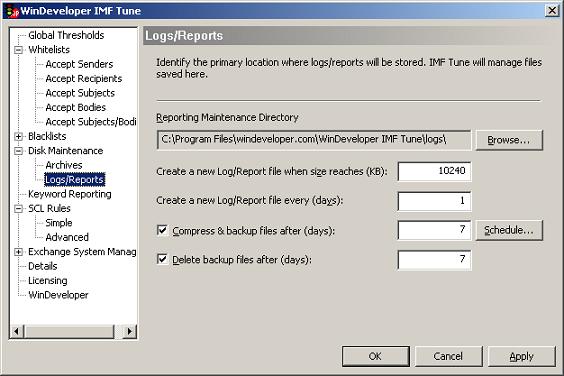Select Logs/Reports in the tree
The image size is (564, 376).
pos(74,180)
